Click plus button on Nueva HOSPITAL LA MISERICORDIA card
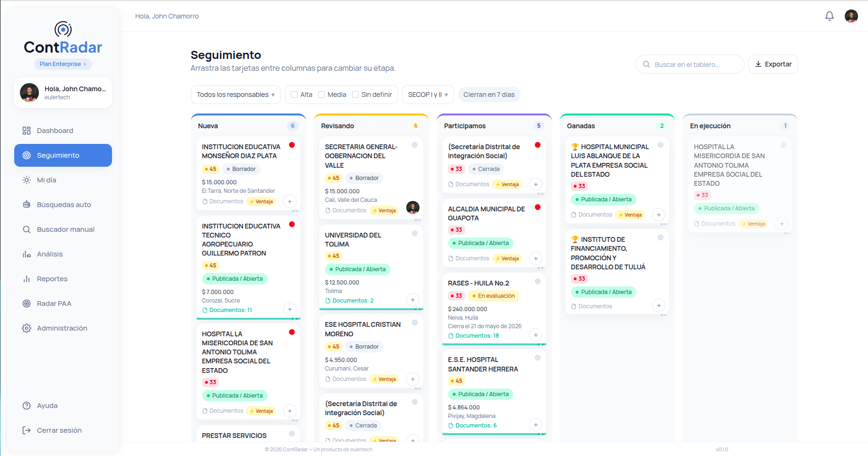 290,411
